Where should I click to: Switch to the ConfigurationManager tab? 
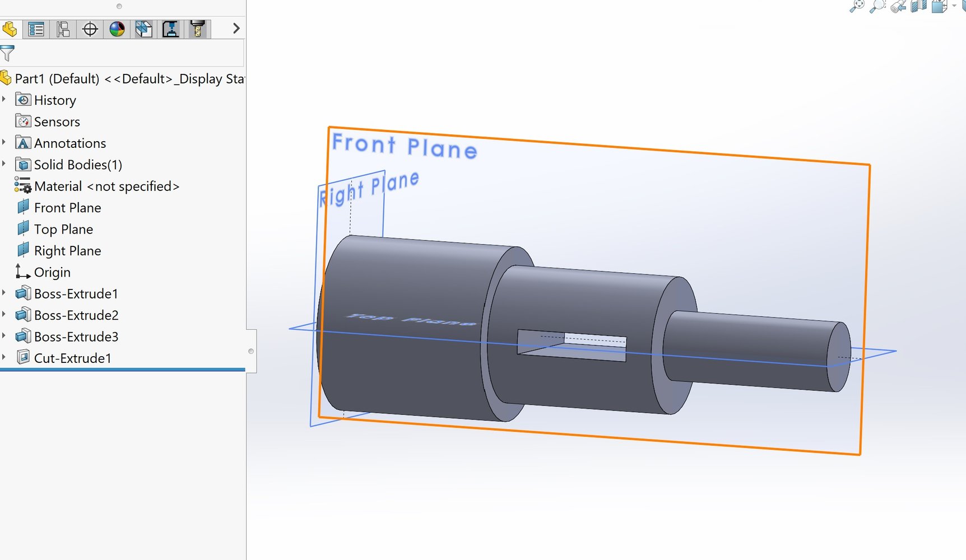tap(63, 29)
